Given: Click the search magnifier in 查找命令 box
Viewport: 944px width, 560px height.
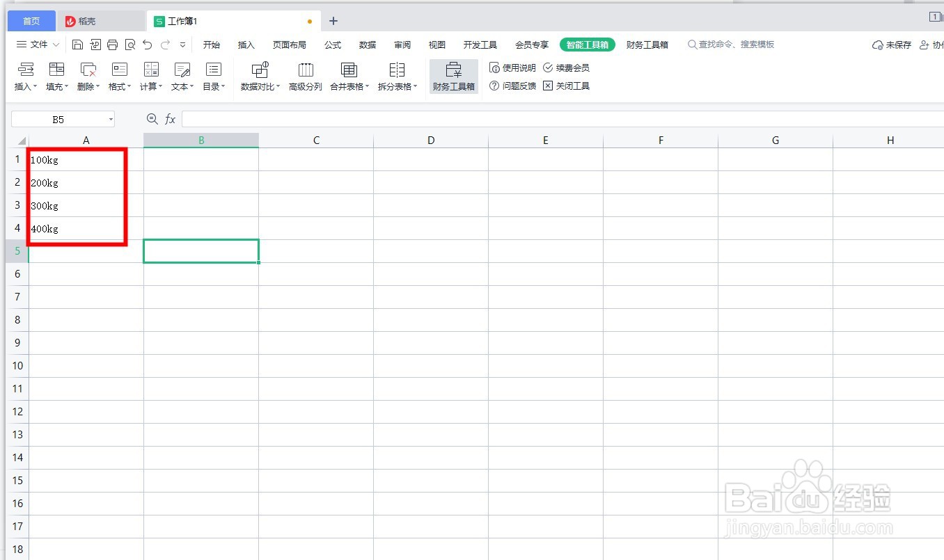Looking at the screenshot, I should [692, 45].
